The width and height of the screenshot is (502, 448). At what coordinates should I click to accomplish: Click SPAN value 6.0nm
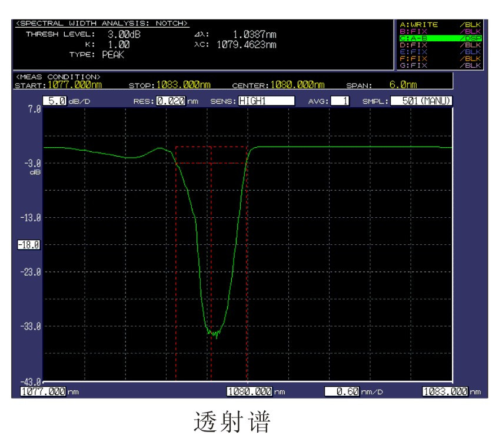pyautogui.click(x=403, y=85)
